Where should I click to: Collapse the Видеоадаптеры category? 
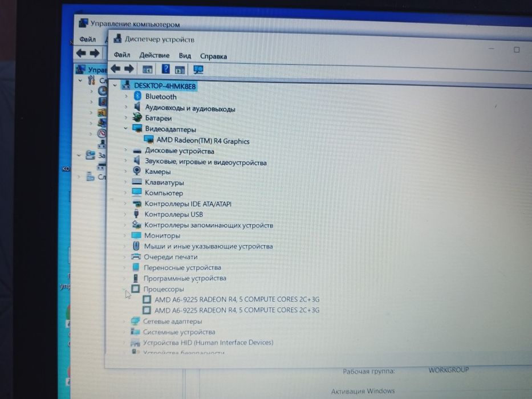tap(125, 128)
